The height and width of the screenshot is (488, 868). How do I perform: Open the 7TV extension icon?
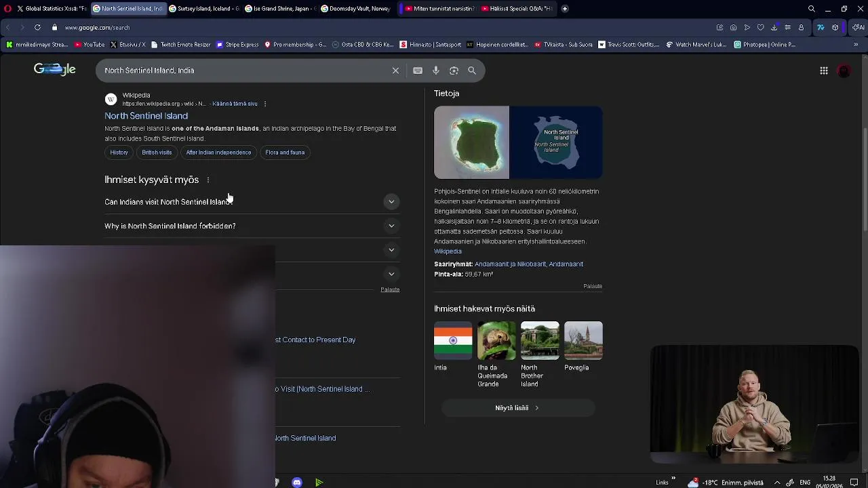[821, 28]
